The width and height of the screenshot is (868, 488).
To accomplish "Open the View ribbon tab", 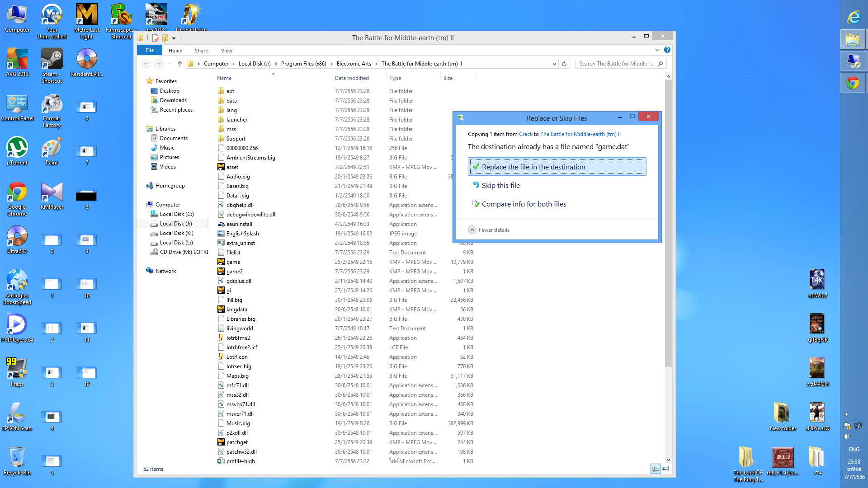I will pos(226,51).
